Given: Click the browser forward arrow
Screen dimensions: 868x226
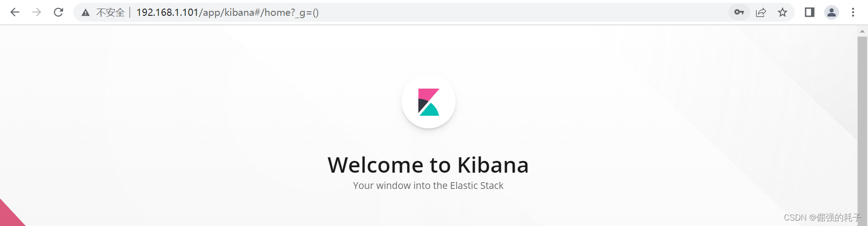Looking at the screenshot, I should [x=37, y=12].
